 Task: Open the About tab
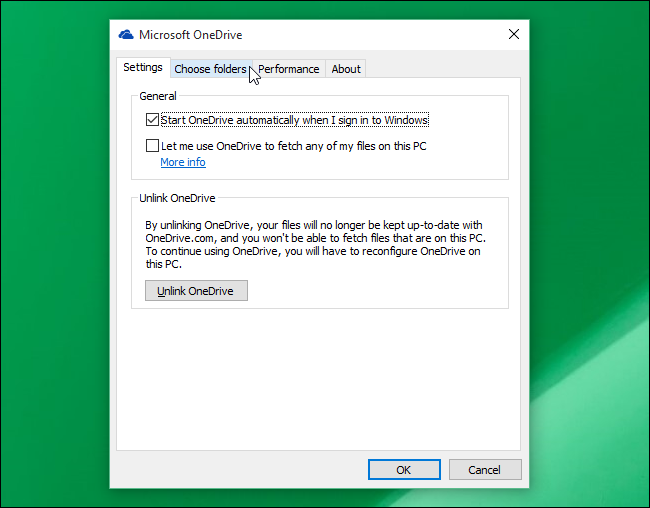tap(346, 69)
